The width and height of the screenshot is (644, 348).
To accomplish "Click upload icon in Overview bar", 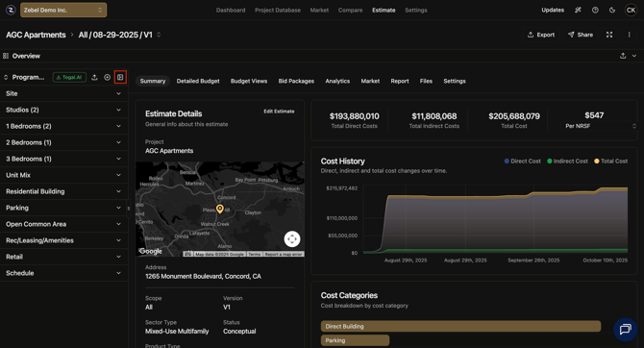I will (623, 56).
